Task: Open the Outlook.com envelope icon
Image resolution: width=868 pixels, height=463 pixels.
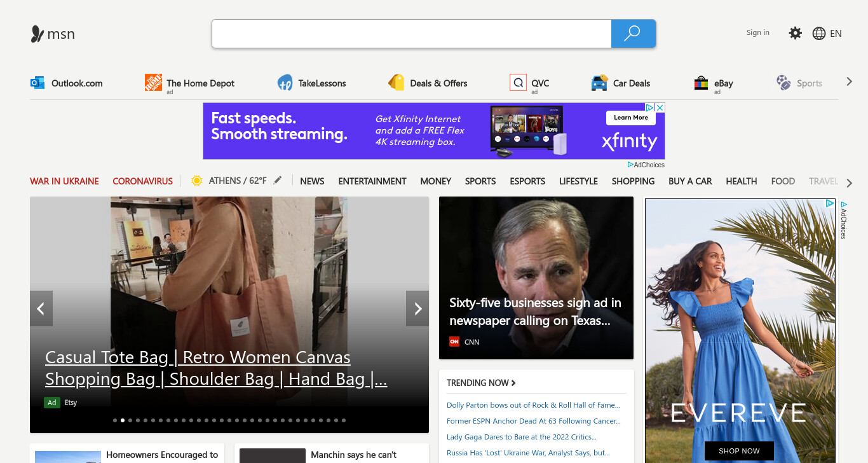Action: pos(37,83)
